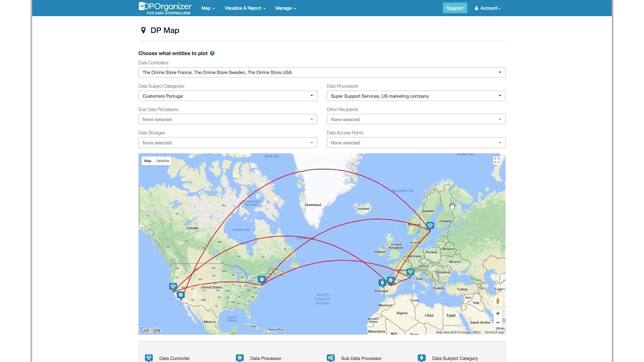Open the Other Recipients dropdown
Viewport: 644px width, 362px height.
click(x=416, y=119)
